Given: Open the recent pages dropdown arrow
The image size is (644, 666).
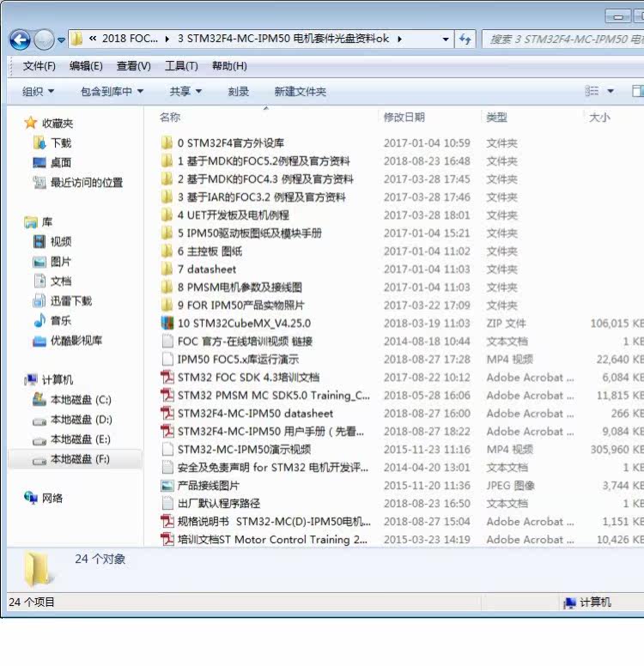Looking at the screenshot, I should (x=61, y=40).
